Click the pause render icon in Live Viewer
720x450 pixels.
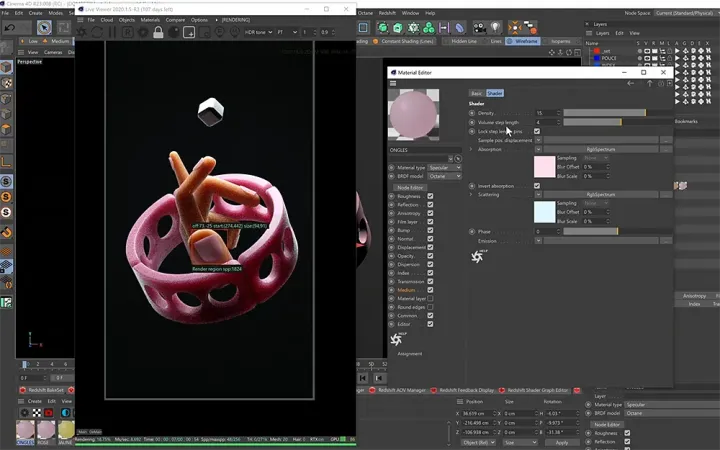112,32
